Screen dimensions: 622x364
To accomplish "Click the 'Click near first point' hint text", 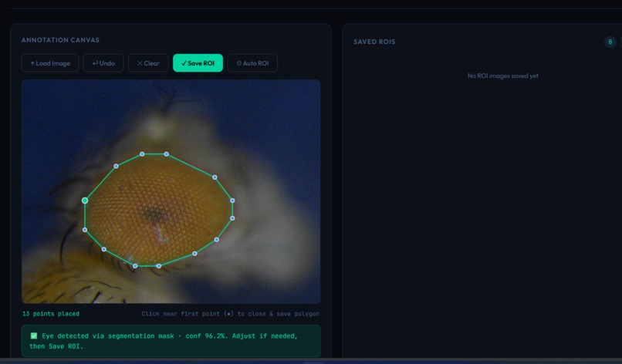I will click(x=230, y=314).
